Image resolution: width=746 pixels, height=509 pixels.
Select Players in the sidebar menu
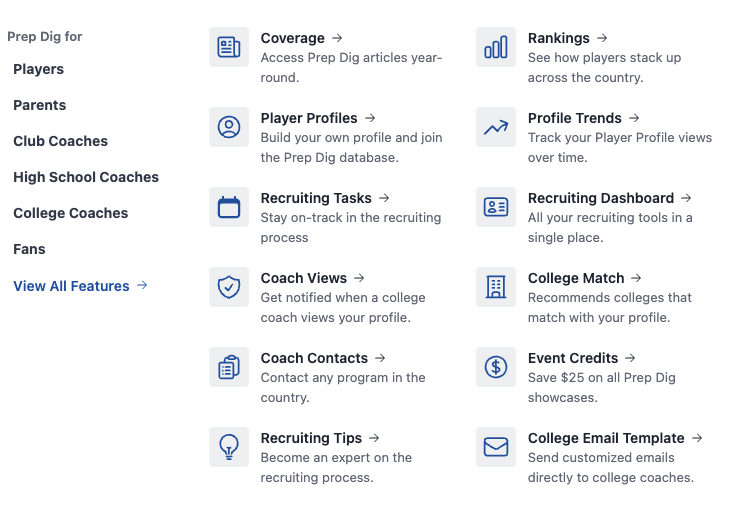[x=38, y=69]
